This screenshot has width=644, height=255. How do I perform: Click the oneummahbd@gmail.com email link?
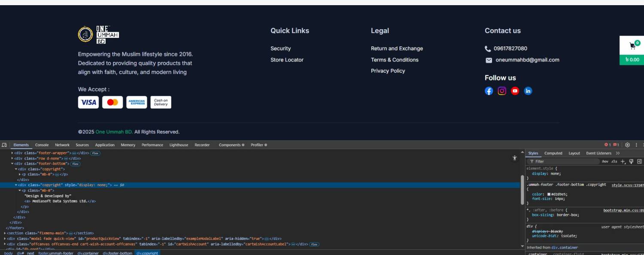[528, 60]
